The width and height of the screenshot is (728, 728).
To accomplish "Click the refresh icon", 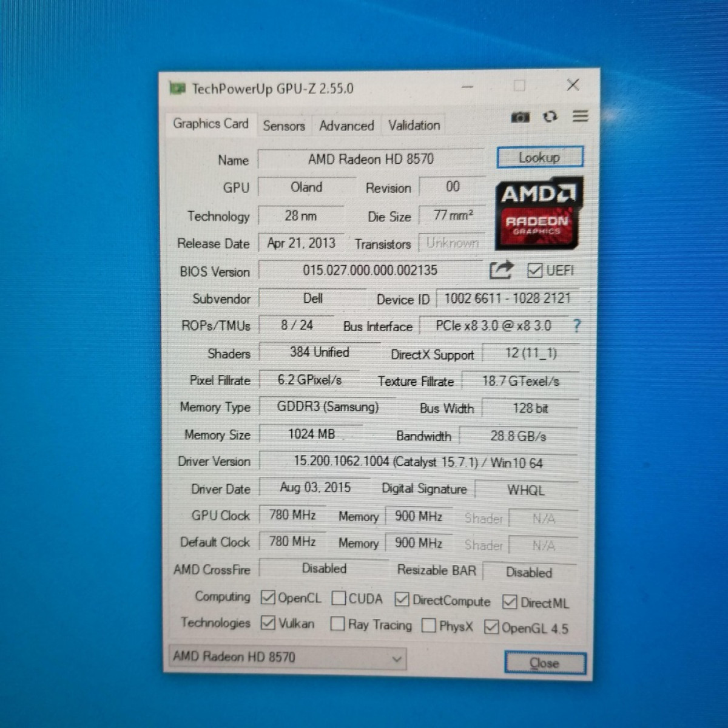I will click(550, 116).
